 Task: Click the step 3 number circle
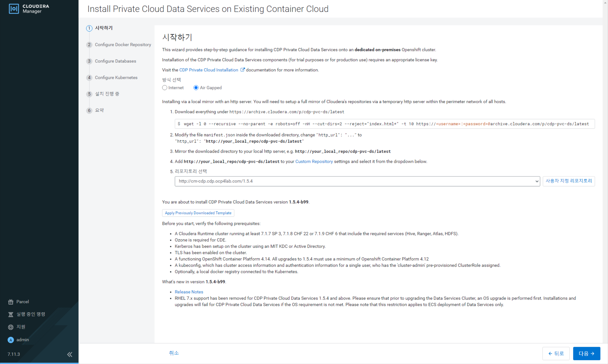point(89,61)
